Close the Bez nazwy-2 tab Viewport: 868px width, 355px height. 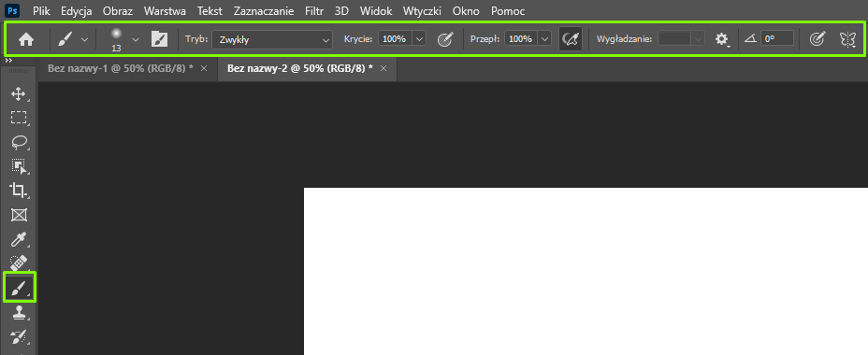pos(383,68)
